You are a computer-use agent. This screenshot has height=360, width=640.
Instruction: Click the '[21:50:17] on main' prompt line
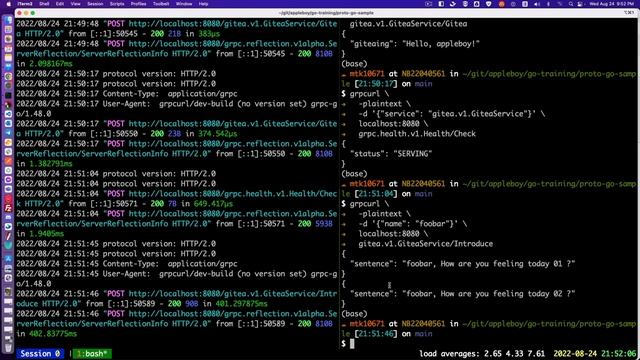(x=387, y=84)
